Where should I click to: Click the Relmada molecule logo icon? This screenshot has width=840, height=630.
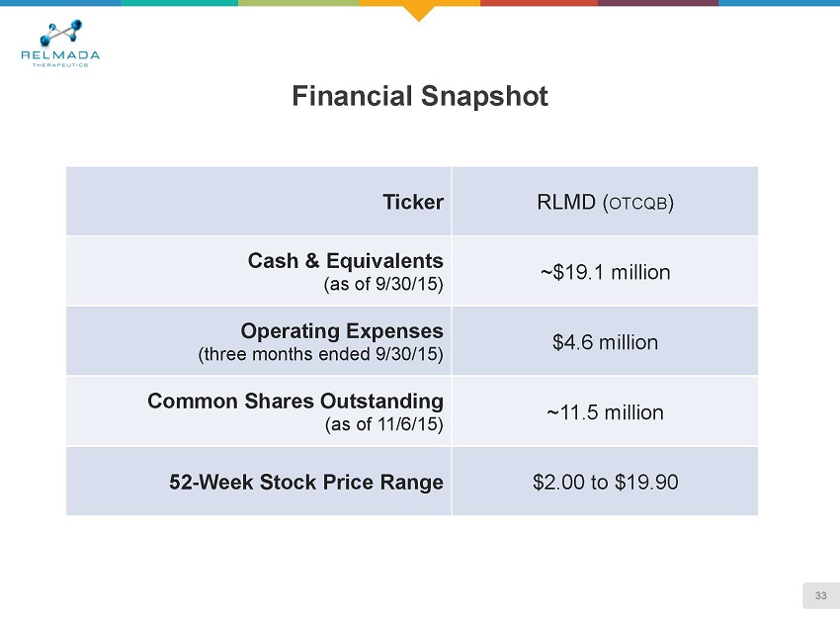coord(60,32)
